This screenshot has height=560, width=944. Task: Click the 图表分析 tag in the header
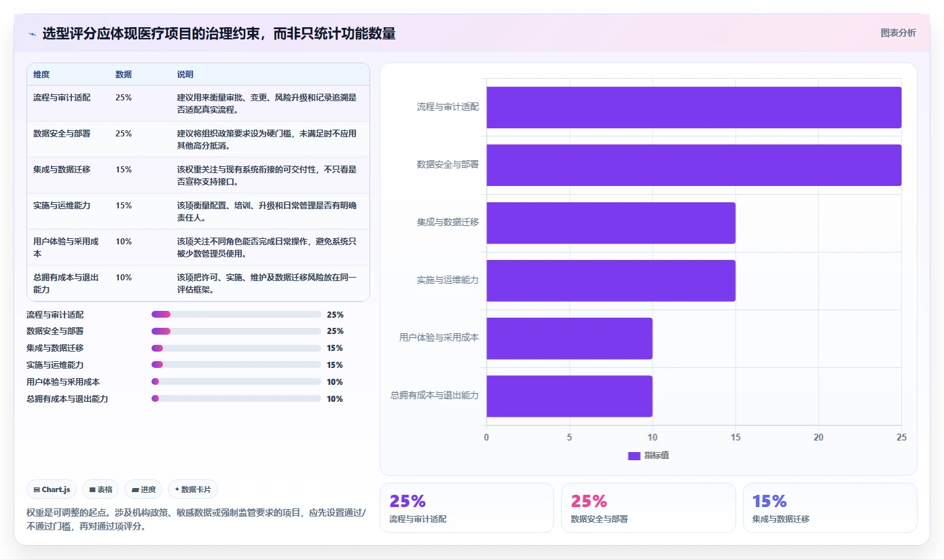point(898,33)
